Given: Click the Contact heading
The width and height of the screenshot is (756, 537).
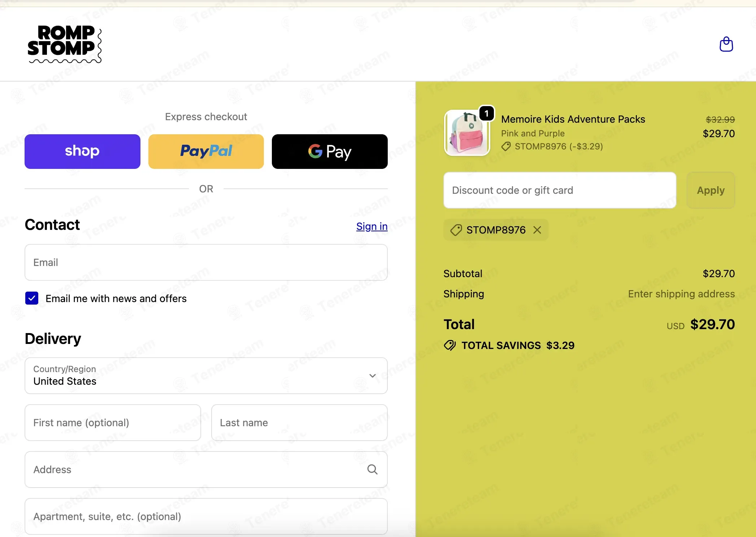Looking at the screenshot, I should [x=52, y=224].
